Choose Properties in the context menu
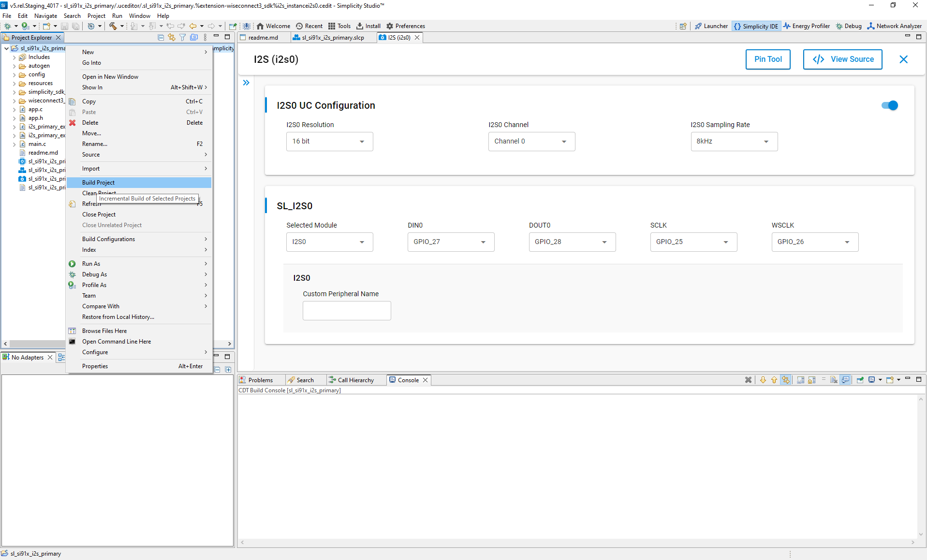The height and width of the screenshot is (560, 927). [x=95, y=366]
